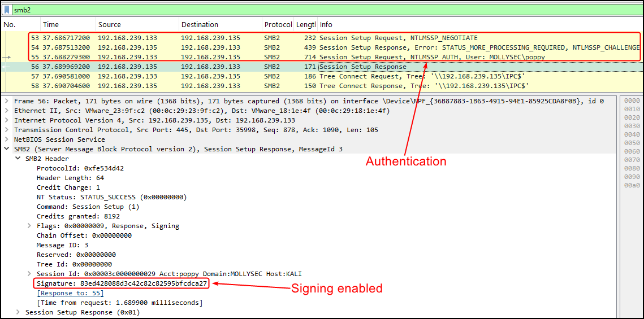644x319 pixels.
Task: Select the Header Length: 64 field
Action: [70, 178]
